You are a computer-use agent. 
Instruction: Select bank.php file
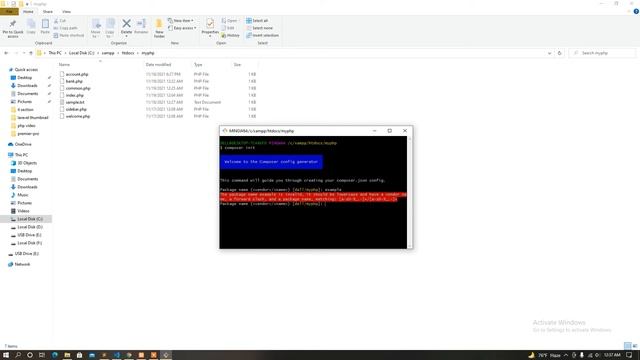pos(74,81)
